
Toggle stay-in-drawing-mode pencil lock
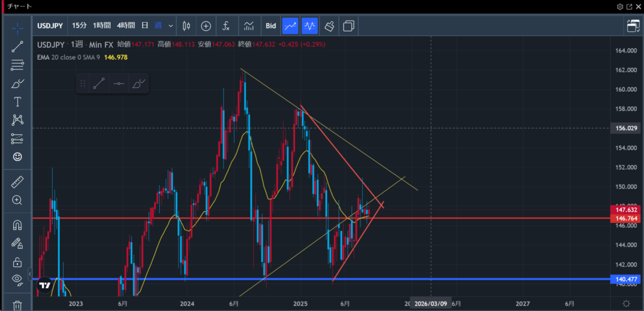click(17, 243)
